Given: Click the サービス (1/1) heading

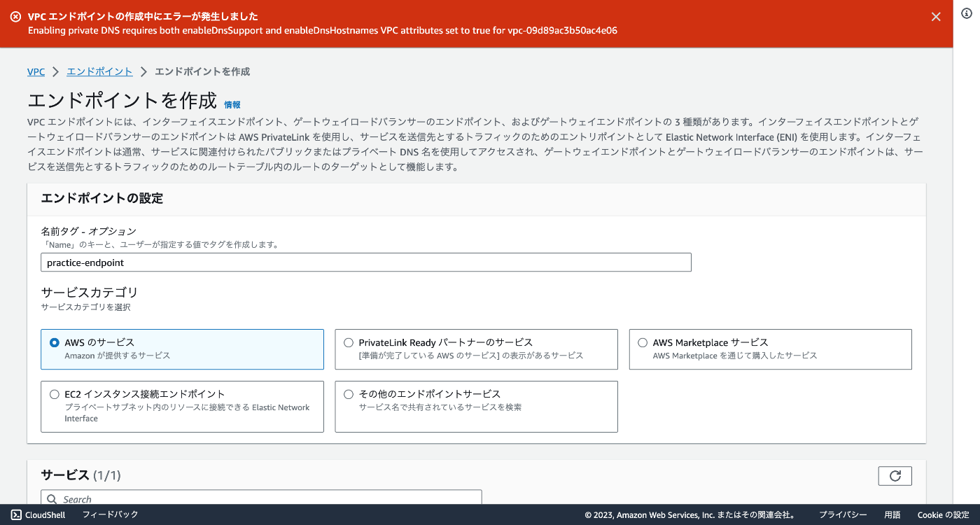Looking at the screenshot, I should [81, 475].
